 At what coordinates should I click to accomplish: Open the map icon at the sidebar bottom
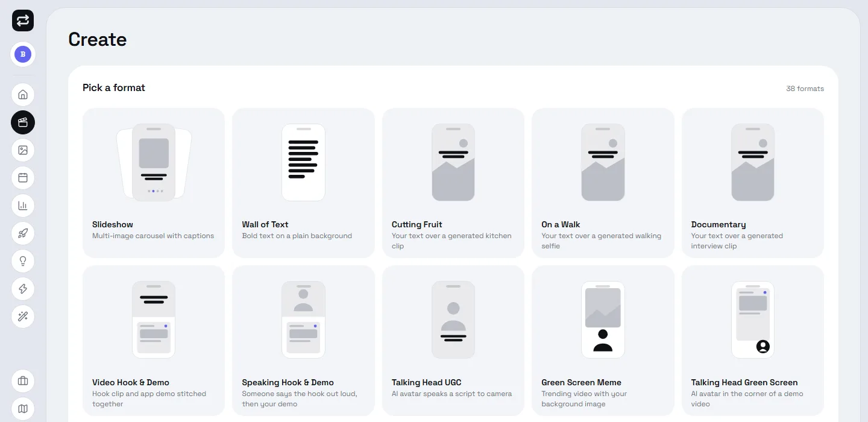[23, 409]
